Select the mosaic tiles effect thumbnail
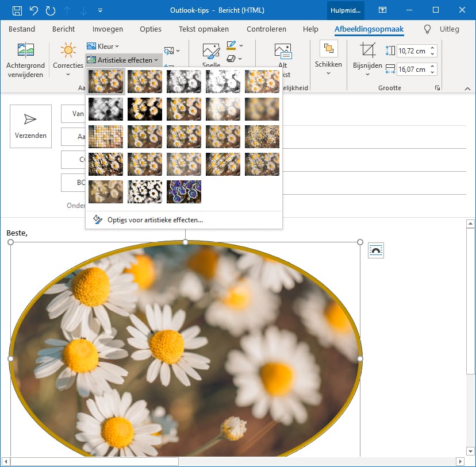This screenshot has width=476, height=467. (x=106, y=137)
